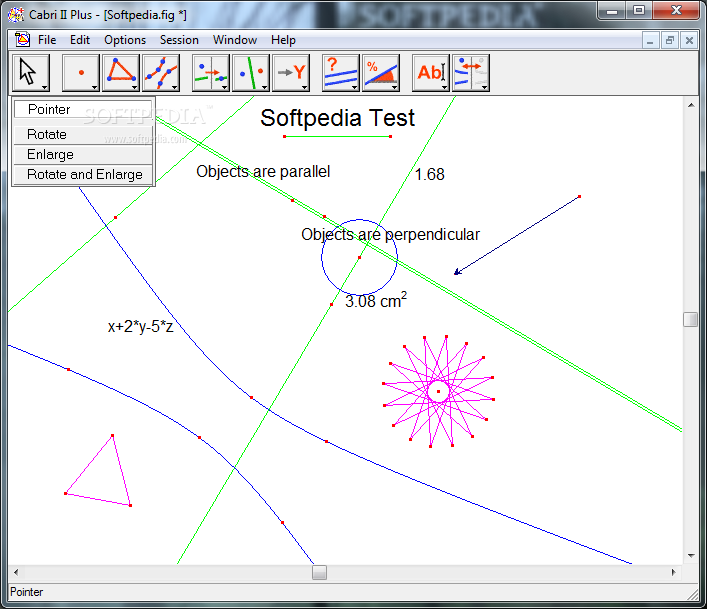707x609 pixels.
Task: Click the 3.08 cm² area measurement
Action: coord(376,300)
